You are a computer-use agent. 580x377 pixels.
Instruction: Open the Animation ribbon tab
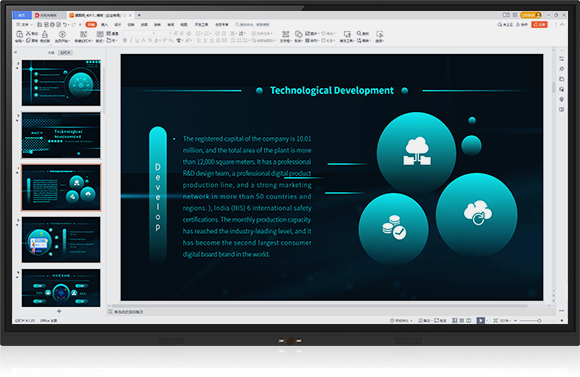coord(144,24)
